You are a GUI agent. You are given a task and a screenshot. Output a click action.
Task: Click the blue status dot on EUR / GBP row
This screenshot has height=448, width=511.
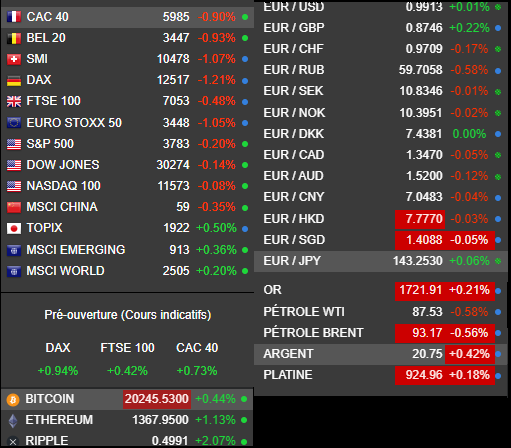(x=498, y=28)
